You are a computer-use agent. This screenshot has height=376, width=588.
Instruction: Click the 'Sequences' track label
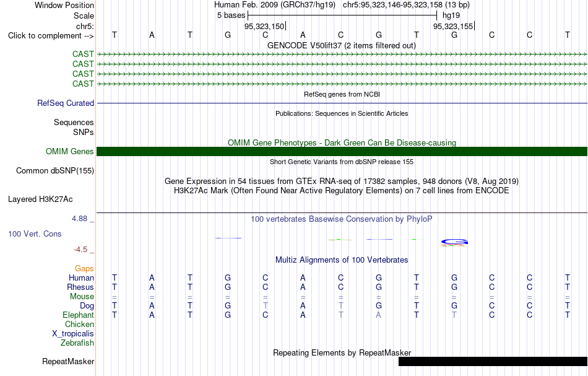coord(74,122)
